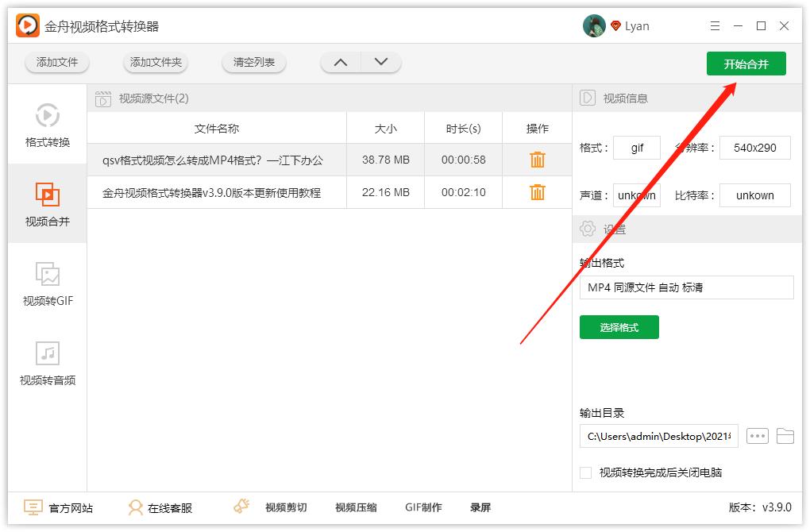Click the output directory path field

tap(658, 436)
